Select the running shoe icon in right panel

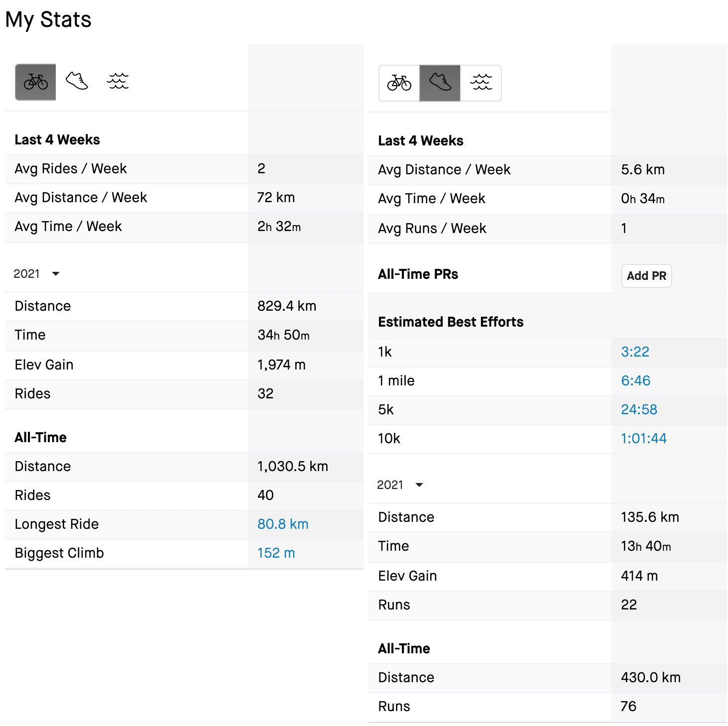[440, 83]
